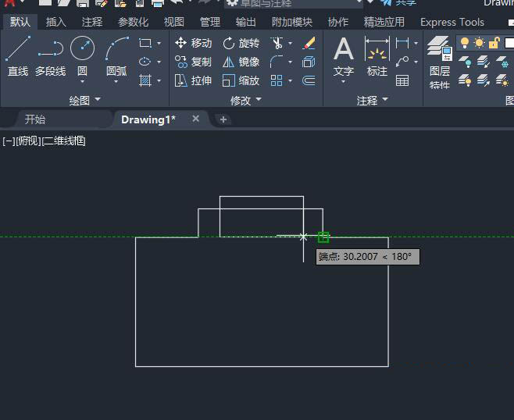
Task: Activate the Scale (缩放) tool
Action: pyautogui.click(x=241, y=80)
